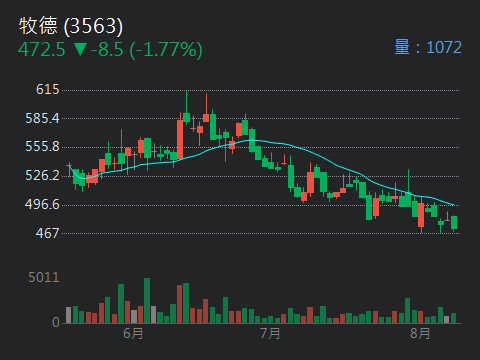Click the 0 volume axis label
The height and width of the screenshot is (360, 480).
[x=56, y=322]
